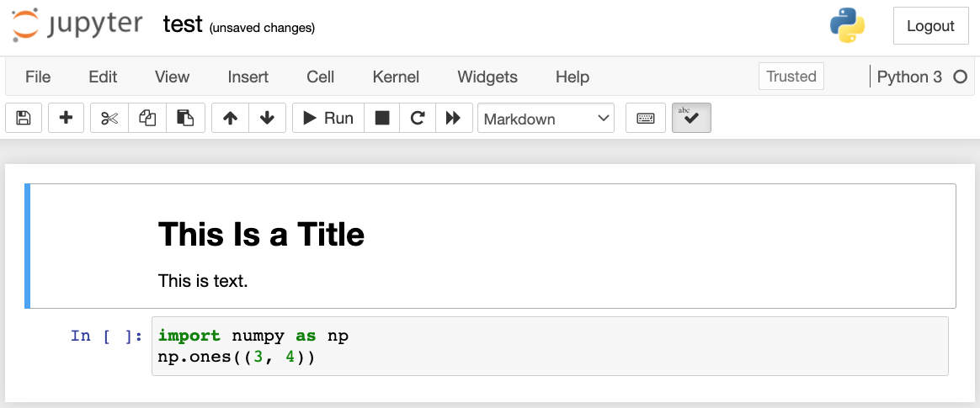The image size is (980, 408).
Task: Interrupt the kernel with the stop icon
Action: 382,119
